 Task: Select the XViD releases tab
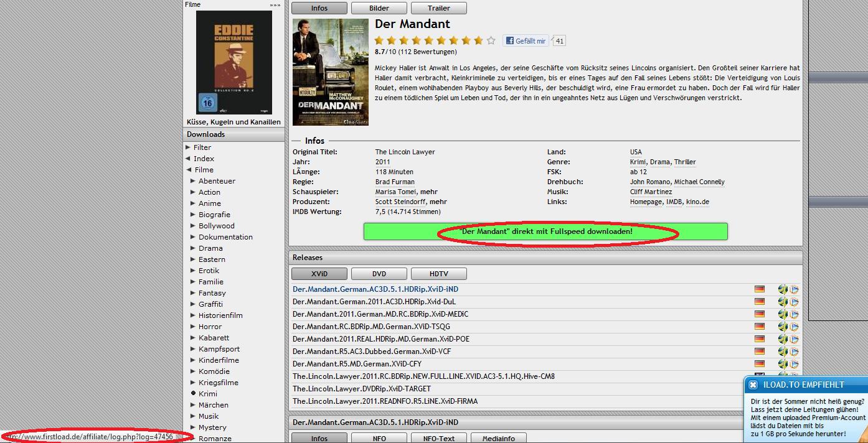click(x=319, y=274)
